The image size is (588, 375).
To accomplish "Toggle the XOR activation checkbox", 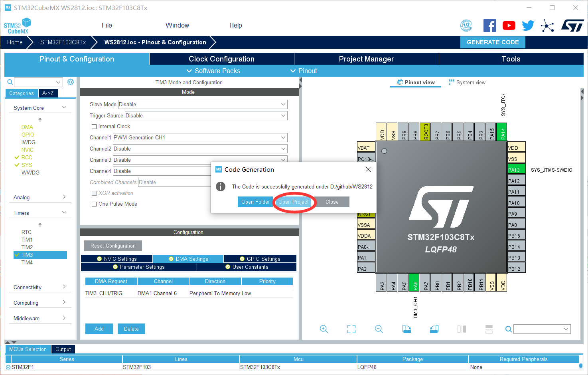I will (x=94, y=193).
